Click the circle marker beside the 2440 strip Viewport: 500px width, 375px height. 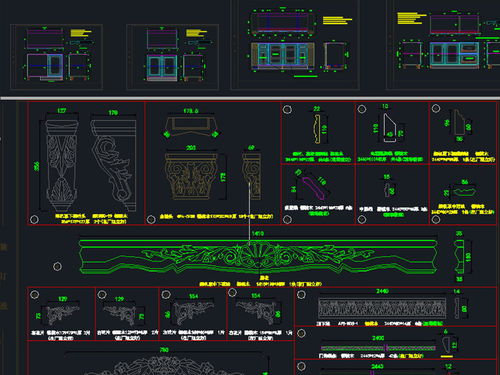[x=301, y=294]
